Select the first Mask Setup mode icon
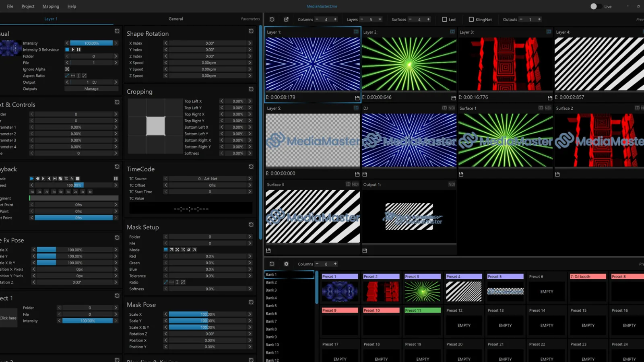Viewport: 644px width, 362px height. [x=166, y=250]
